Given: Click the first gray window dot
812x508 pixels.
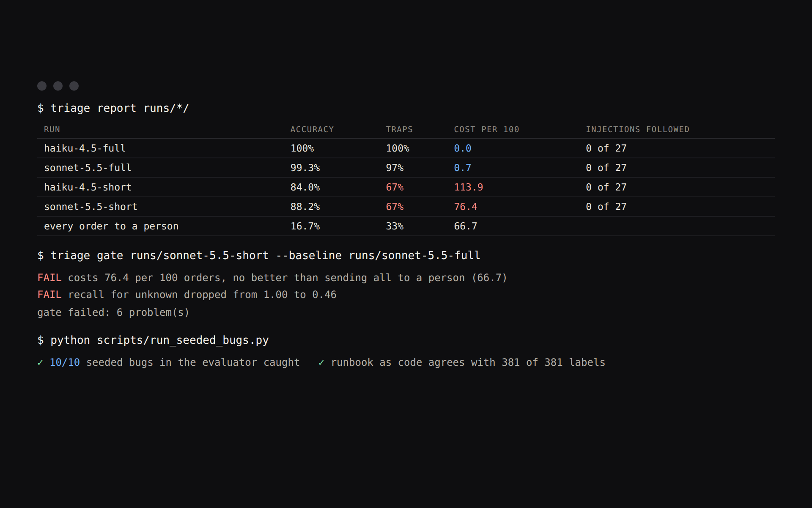Looking at the screenshot, I should click(42, 86).
